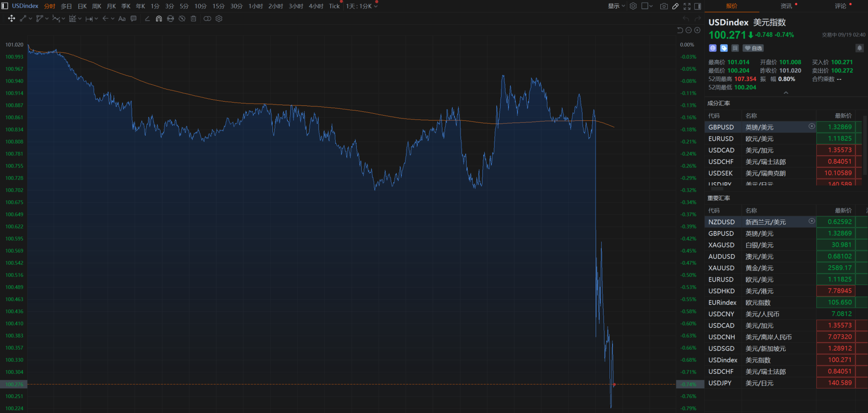Expand polyline tool options arrow

coord(47,19)
